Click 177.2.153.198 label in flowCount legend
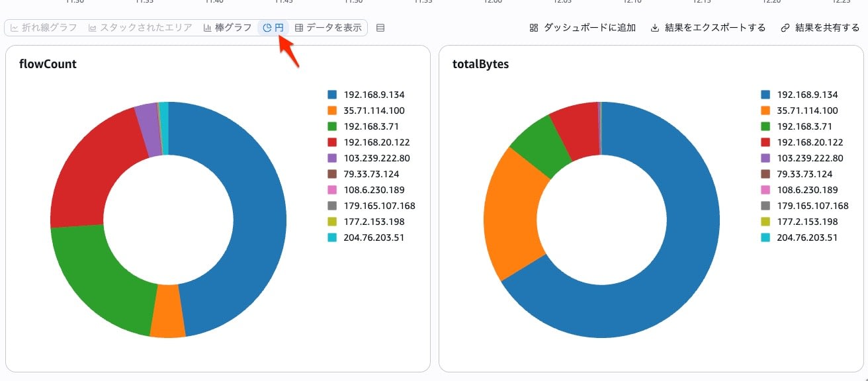Screen dimensions: 868x381 pyautogui.click(x=374, y=222)
